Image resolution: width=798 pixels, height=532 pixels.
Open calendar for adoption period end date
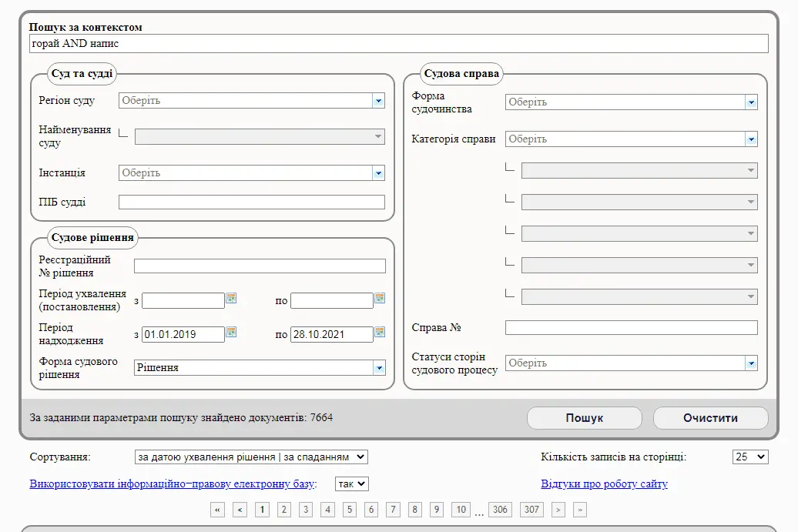point(380,299)
